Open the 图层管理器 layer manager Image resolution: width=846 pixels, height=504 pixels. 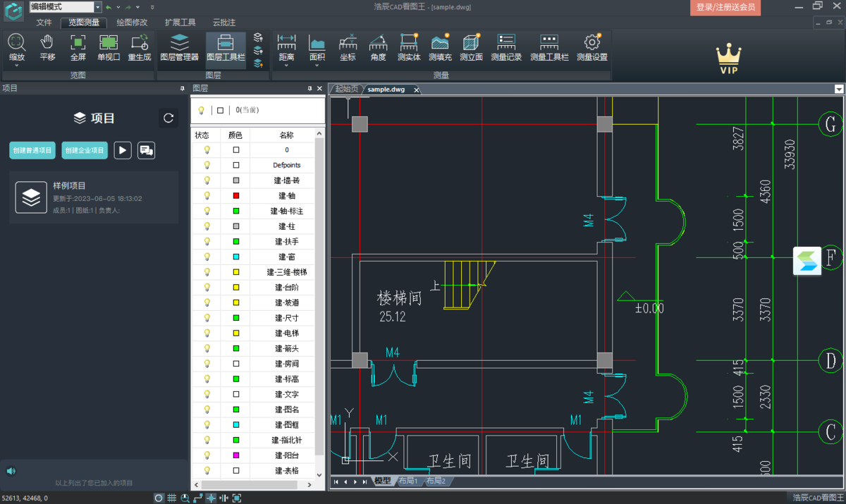(x=180, y=48)
